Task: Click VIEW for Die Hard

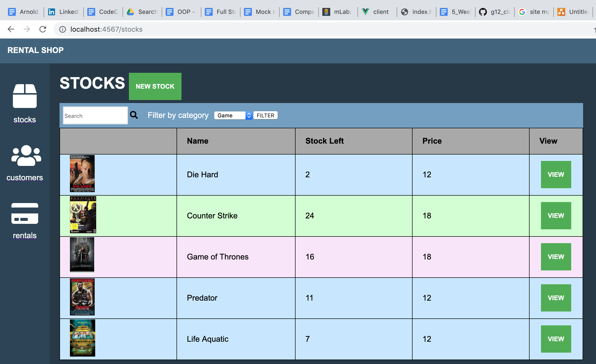Action: pos(556,175)
